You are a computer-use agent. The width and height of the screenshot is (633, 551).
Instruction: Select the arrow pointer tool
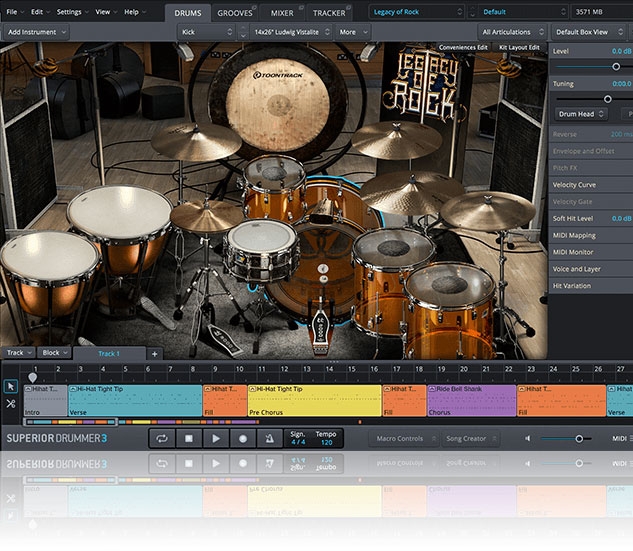(x=10, y=386)
